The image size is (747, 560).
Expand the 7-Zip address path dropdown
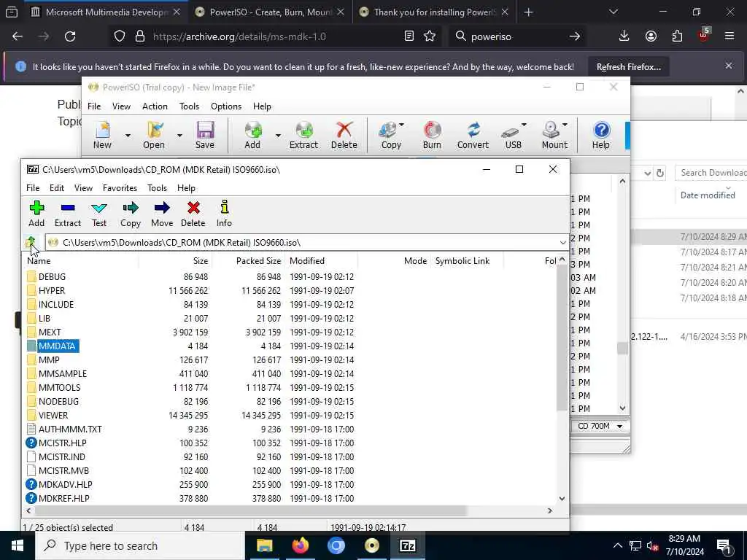click(562, 243)
